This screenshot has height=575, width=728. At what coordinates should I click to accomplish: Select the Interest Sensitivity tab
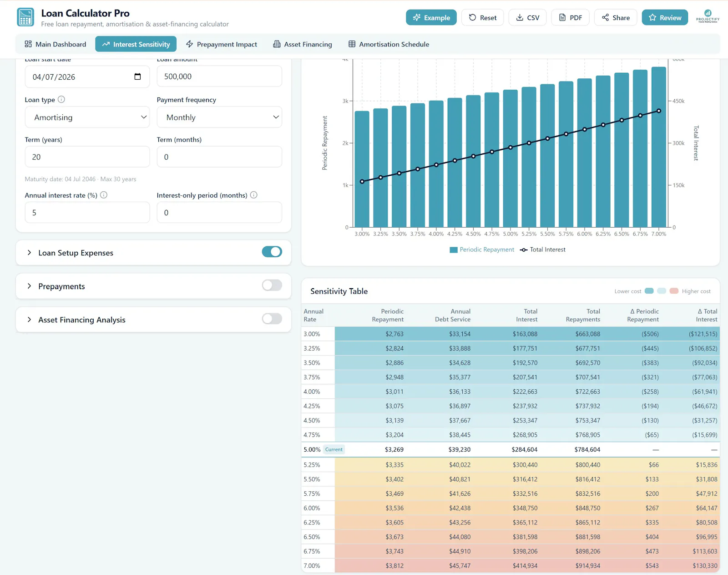point(136,44)
